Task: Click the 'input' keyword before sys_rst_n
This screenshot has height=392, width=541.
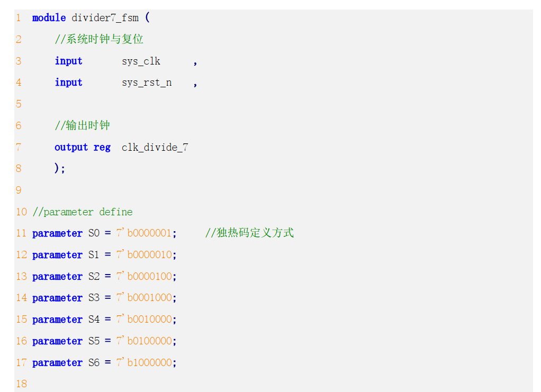Action: [69, 83]
